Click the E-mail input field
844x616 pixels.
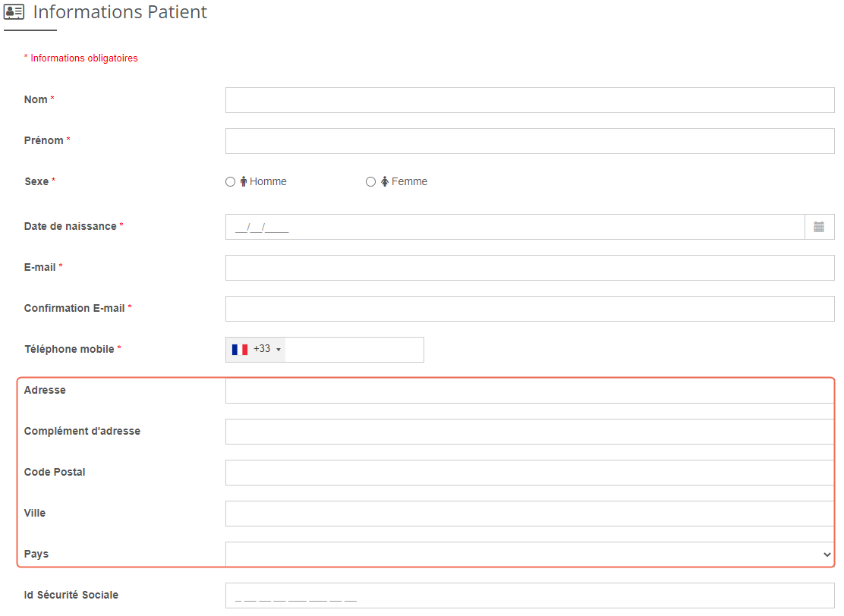point(529,268)
